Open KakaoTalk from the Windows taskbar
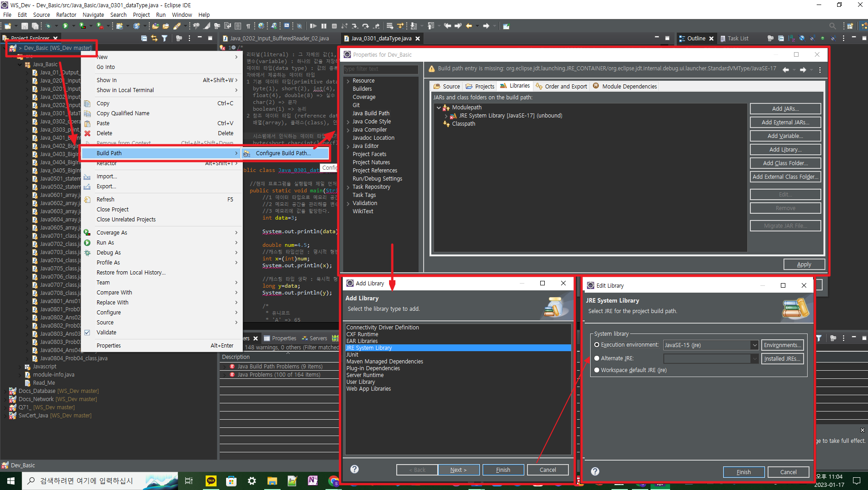Image resolution: width=868 pixels, height=490 pixels. [x=211, y=481]
